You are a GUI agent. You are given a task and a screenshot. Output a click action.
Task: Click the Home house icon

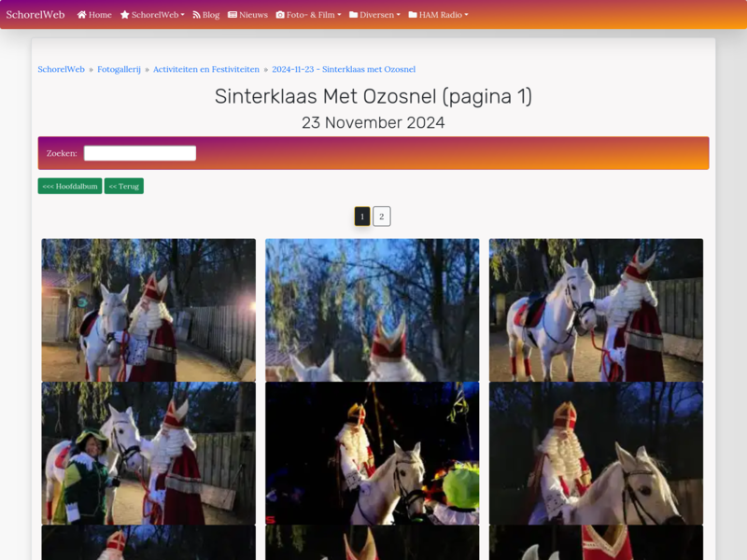82,15
